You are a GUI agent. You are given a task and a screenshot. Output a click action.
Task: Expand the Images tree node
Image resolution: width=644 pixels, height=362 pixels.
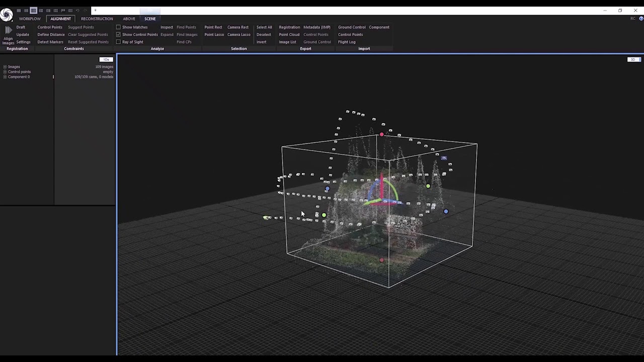(5, 67)
